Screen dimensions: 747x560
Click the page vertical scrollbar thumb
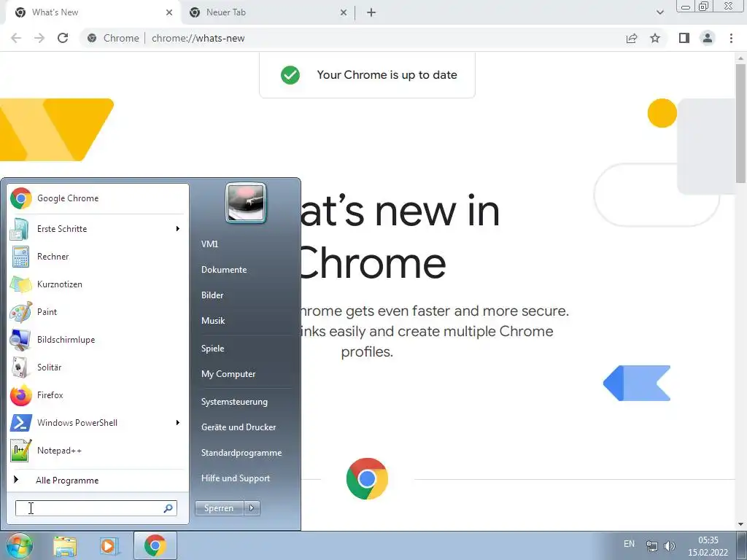tap(740, 122)
